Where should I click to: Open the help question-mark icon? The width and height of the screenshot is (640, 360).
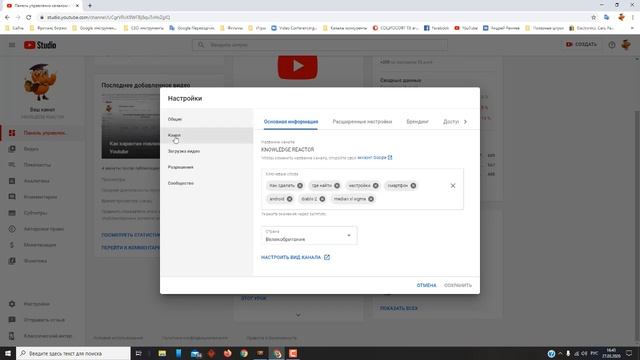click(x=611, y=45)
